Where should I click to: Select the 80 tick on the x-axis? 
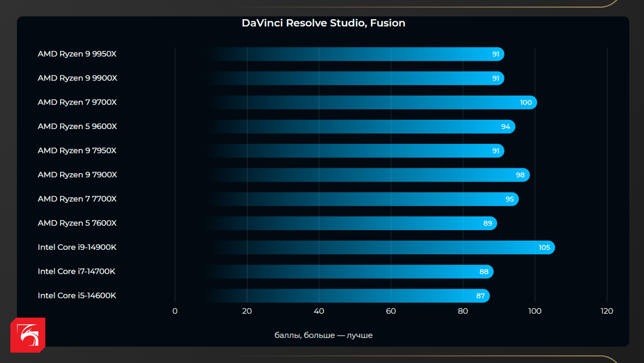(x=463, y=311)
